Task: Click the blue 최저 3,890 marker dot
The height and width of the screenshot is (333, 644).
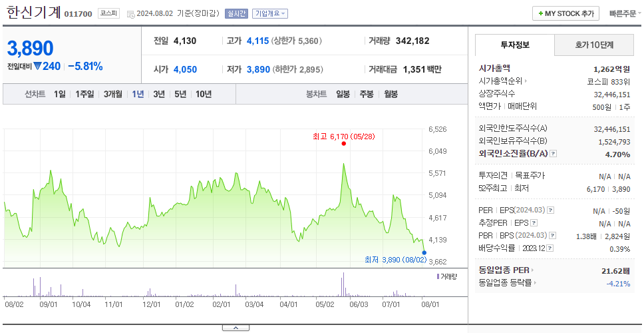Action: tap(424, 253)
